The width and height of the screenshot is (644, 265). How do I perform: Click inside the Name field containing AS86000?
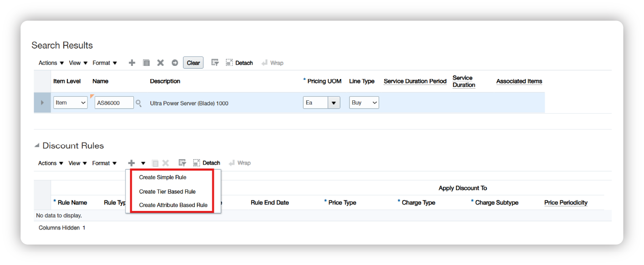click(x=114, y=102)
